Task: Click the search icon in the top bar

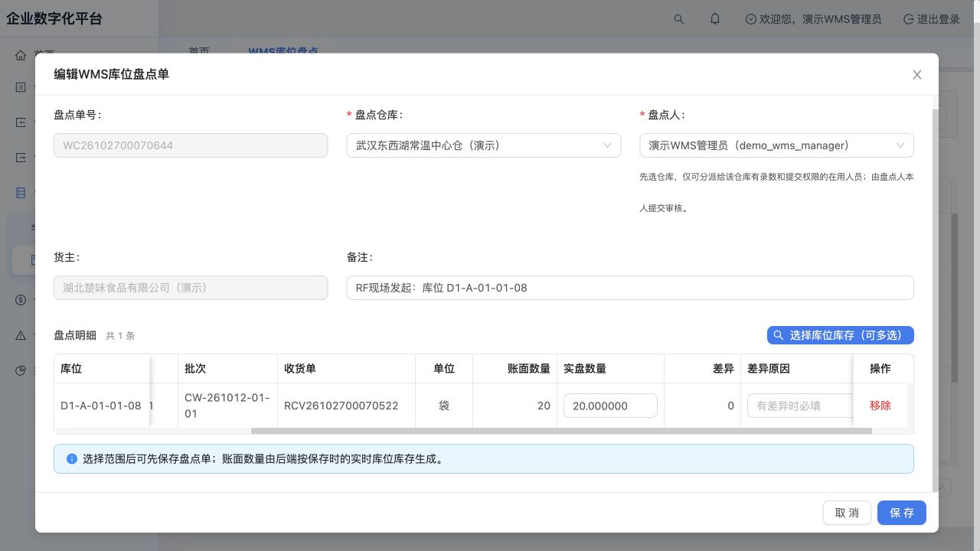Action: coord(679,19)
